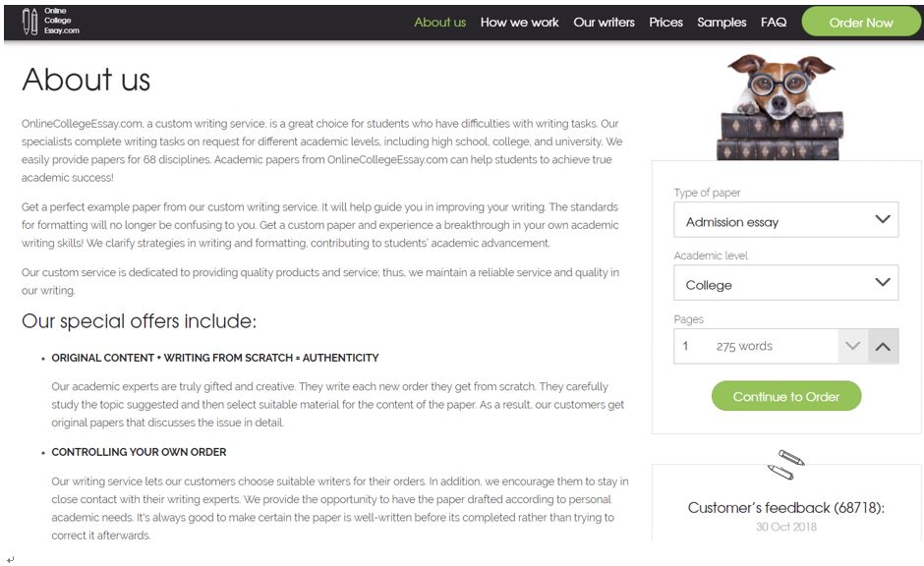Image resolution: width=924 pixels, height=566 pixels.
Task: Open the FAQ menu item
Action: (774, 22)
